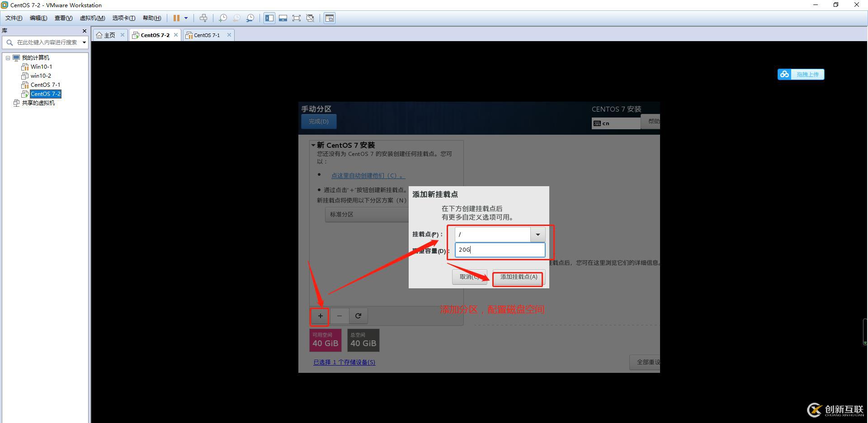Open the 挂载点 mount point dropdown arrow
The width and height of the screenshot is (868, 423).
point(538,235)
